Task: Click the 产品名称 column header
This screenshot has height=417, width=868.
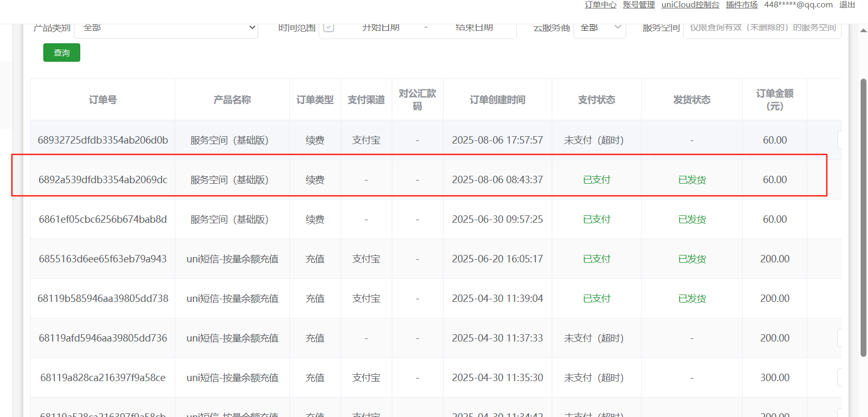Action: click(232, 100)
